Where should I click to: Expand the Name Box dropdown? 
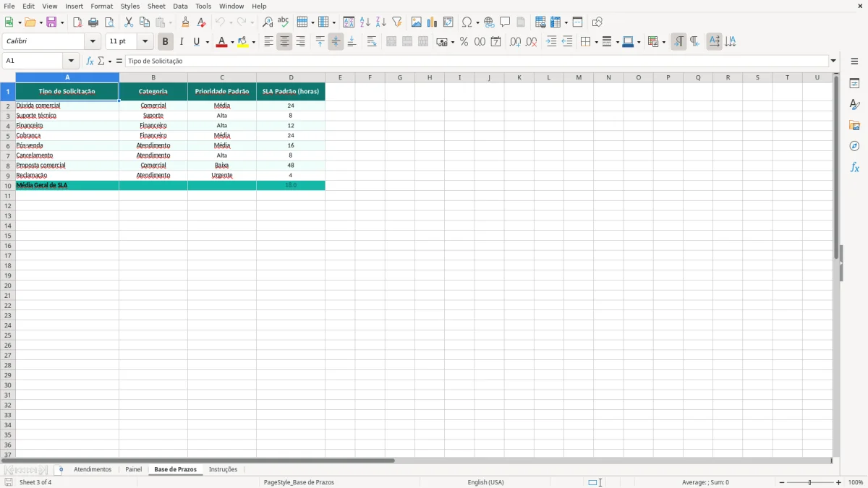(71, 61)
